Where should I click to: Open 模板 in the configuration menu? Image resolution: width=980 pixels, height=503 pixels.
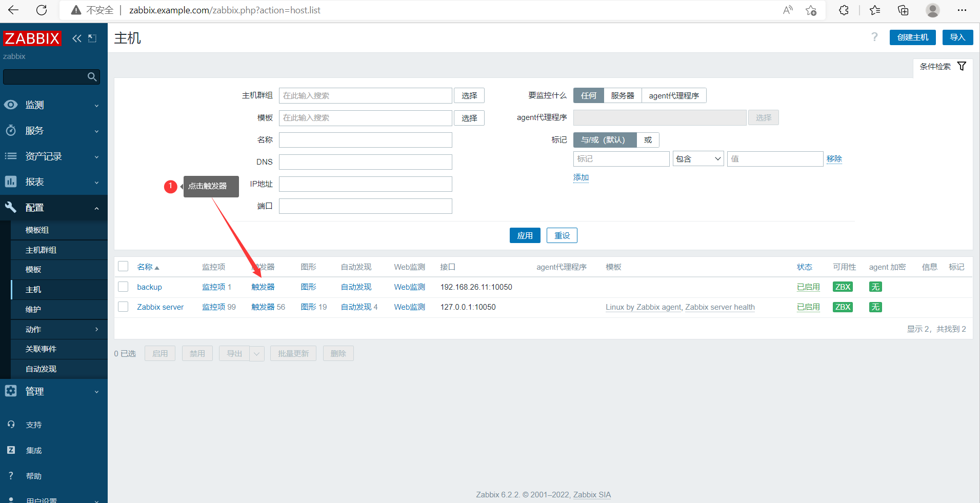(59, 270)
